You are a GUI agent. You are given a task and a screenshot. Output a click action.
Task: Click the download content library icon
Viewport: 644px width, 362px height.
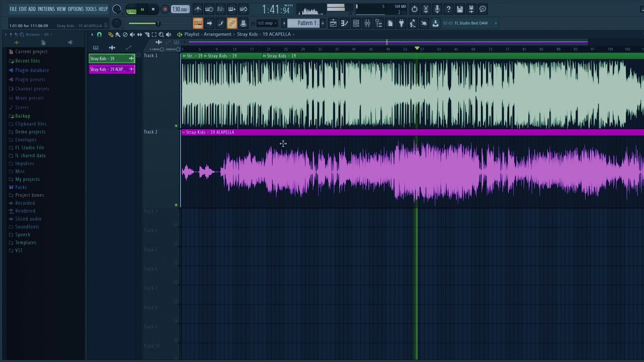tap(435, 23)
